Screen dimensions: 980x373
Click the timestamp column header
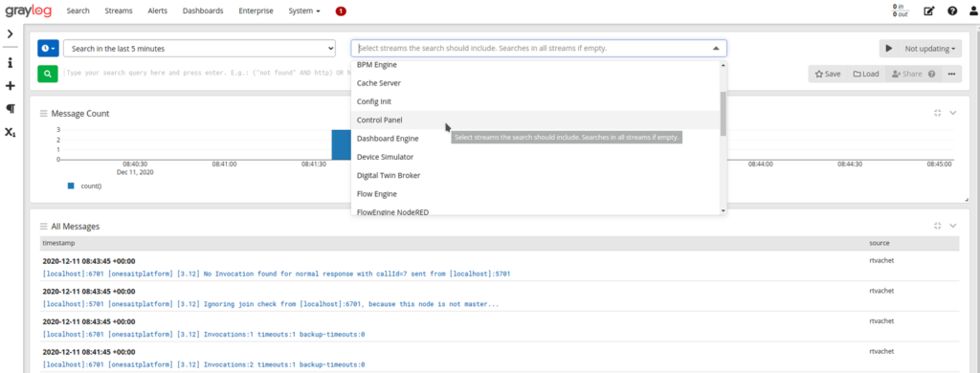tap(58, 242)
